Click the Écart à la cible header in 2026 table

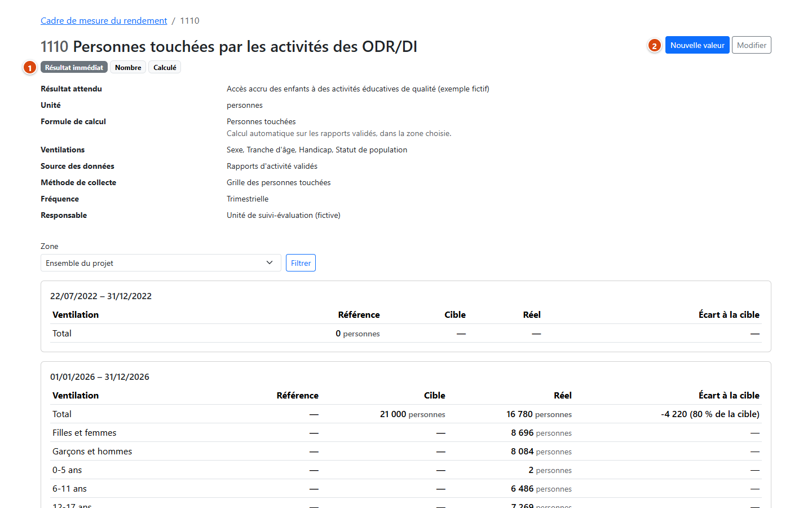click(729, 396)
